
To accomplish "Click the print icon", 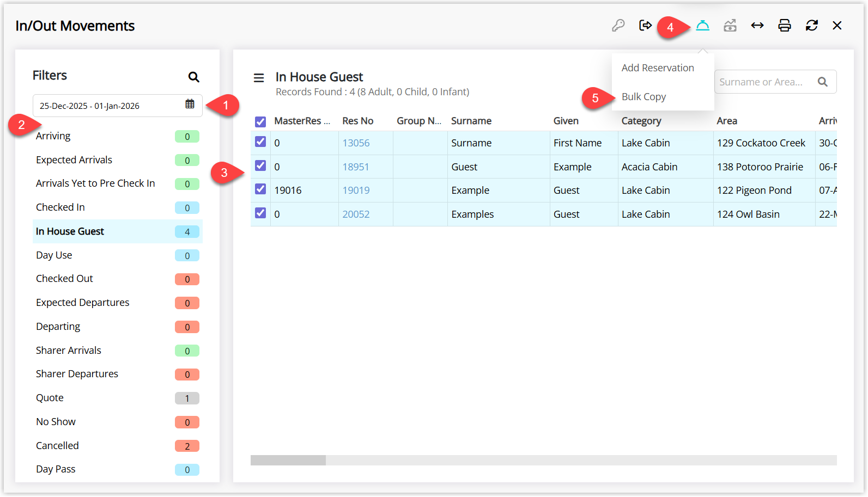I will 785,26.
